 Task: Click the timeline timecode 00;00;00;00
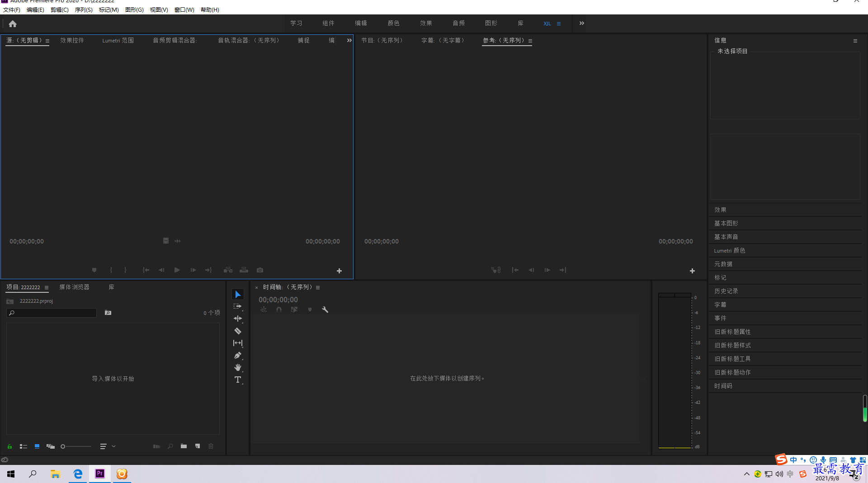(x=278, y=300)
